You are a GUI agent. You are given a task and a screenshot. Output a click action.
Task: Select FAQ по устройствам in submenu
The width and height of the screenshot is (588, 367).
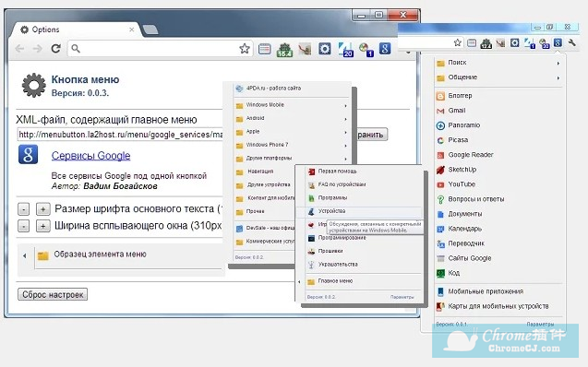click(x=364, y=184)
